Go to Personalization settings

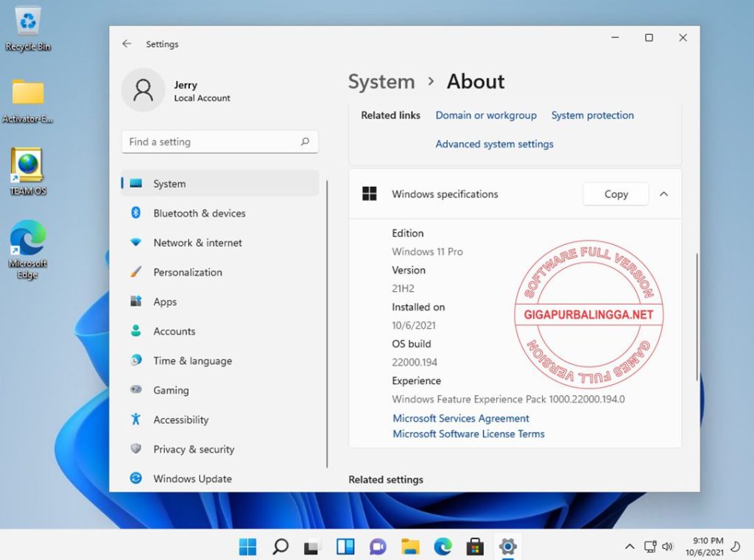pyautogui.click(x=219, y=272)
